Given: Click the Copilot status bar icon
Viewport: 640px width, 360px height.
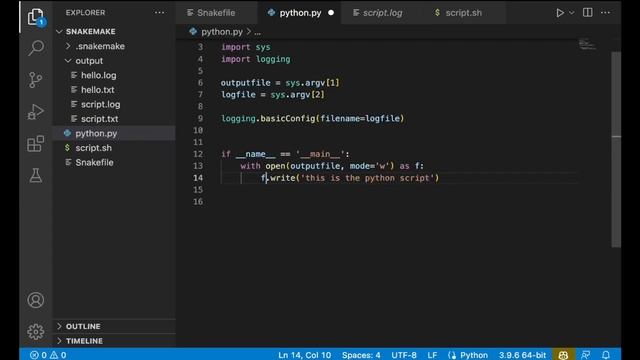Looking at the screenshot, I should pos(563,355).
